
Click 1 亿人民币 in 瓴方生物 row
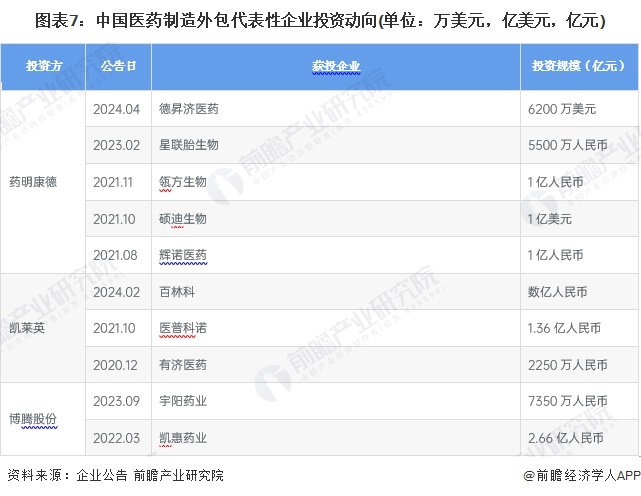pyautogui.click(x=556, y=182)
